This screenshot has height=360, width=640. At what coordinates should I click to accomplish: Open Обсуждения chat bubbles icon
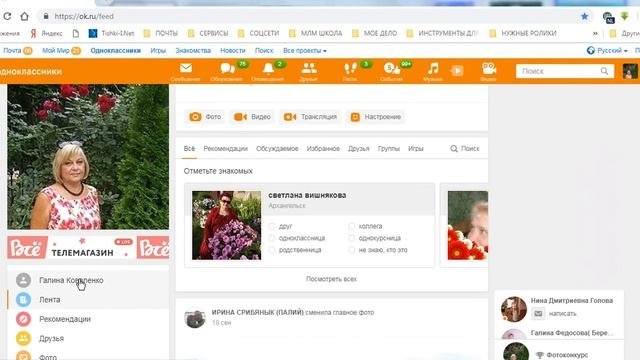click(x=227, y=68)
